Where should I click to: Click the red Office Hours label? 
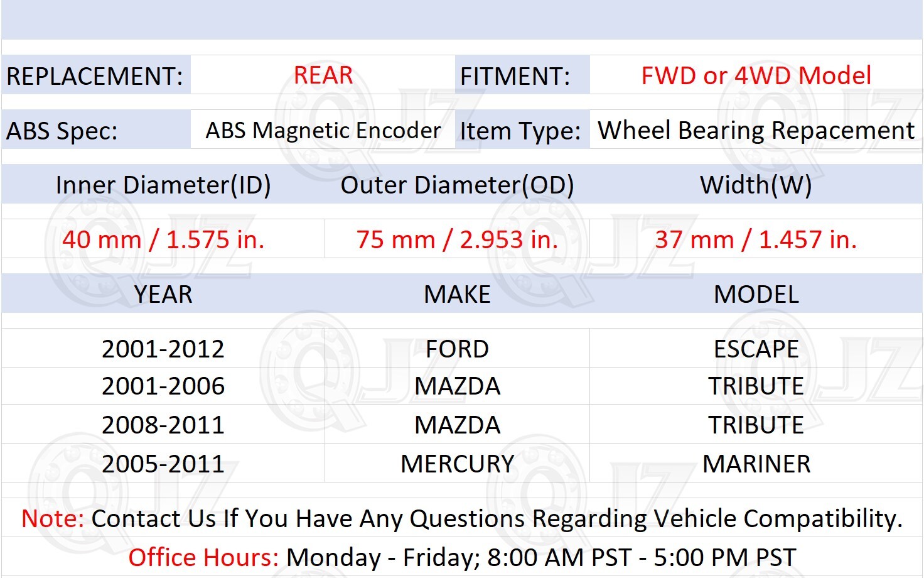coord(203,557)
